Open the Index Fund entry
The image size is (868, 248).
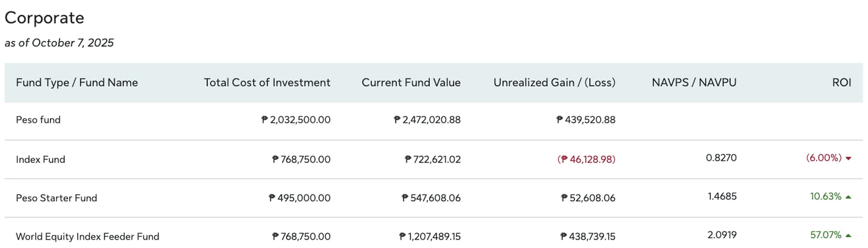pyautogui.click(x=40, y=160)
